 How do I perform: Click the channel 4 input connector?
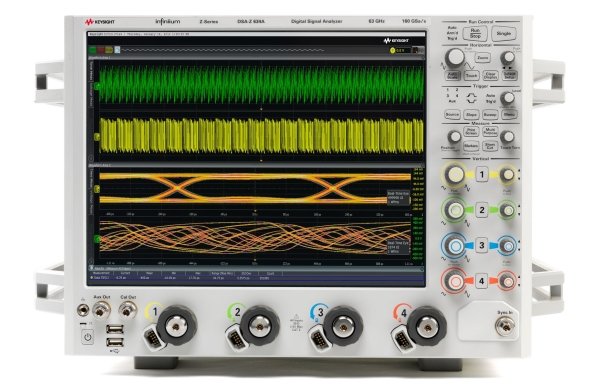(427, 326)
